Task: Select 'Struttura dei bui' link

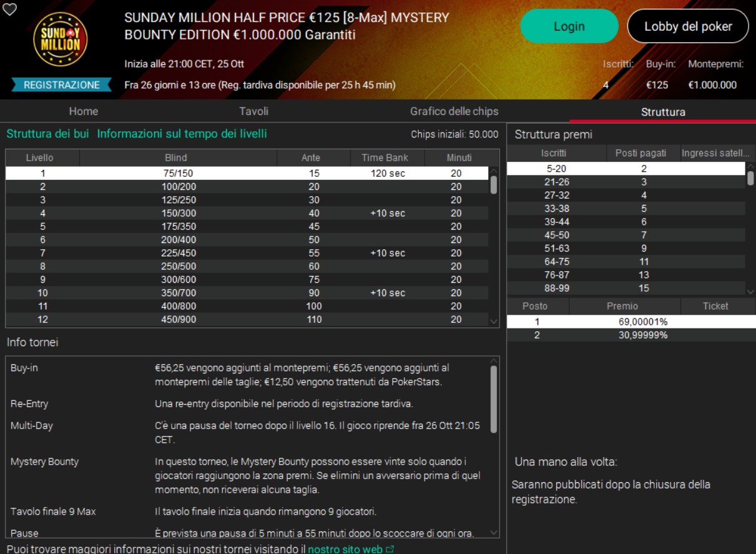Action: click(47, 134)
